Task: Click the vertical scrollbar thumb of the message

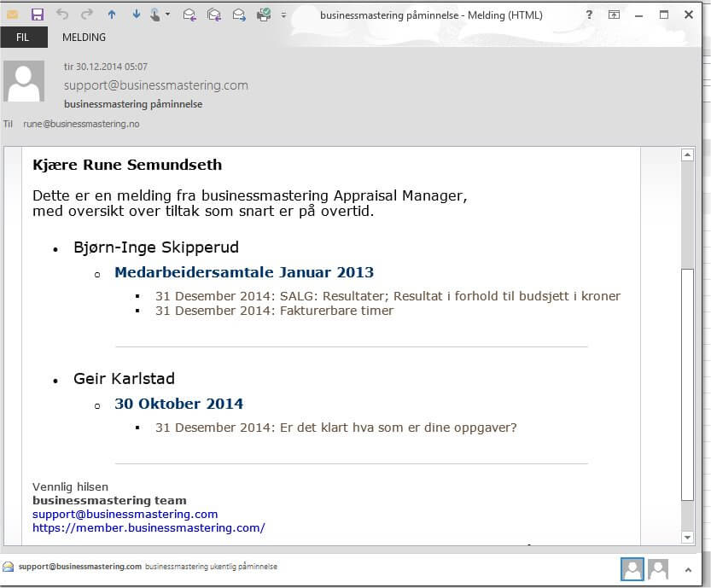Action: (x=688, y=384)
